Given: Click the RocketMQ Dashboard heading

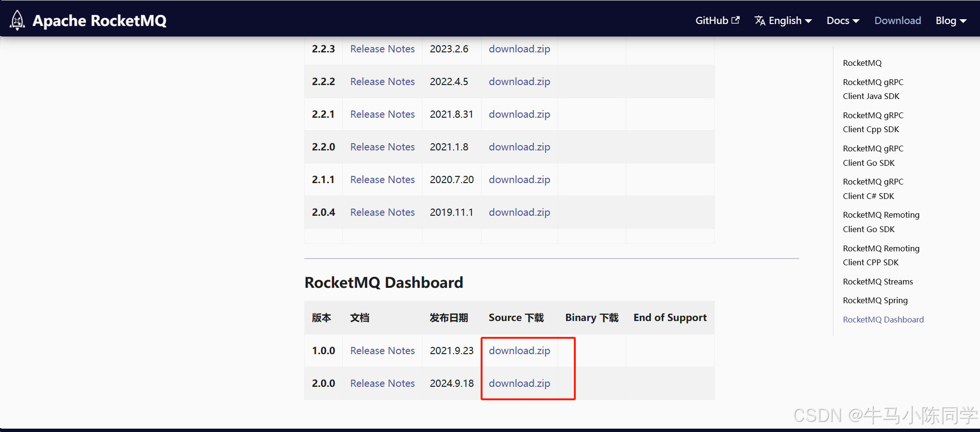Looking at the screenshot, I should point(384,283).
